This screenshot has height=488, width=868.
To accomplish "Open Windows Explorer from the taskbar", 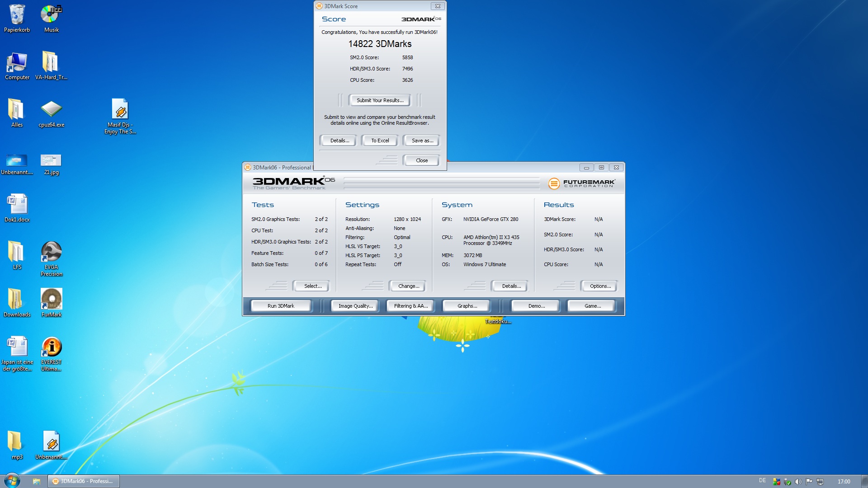I will point(37,481).
